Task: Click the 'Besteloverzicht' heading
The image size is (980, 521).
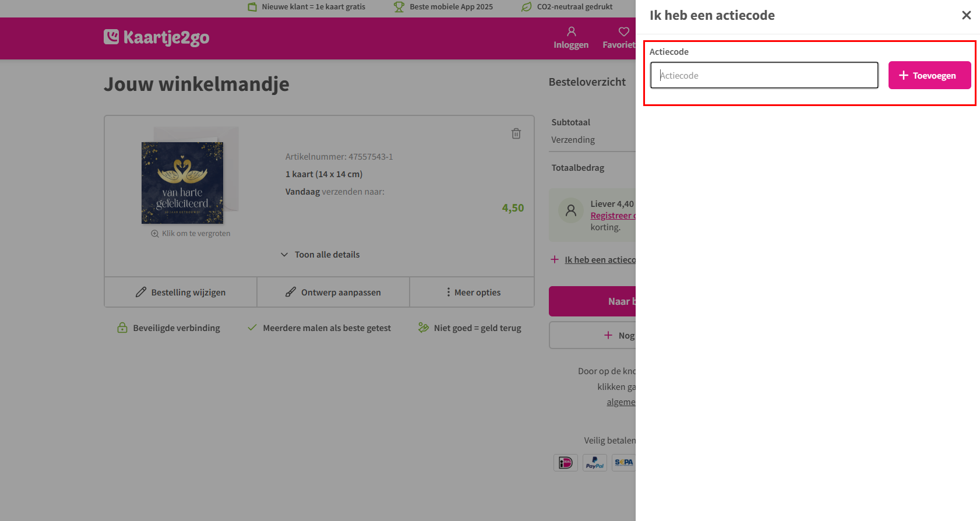Action: click(587, 82)
